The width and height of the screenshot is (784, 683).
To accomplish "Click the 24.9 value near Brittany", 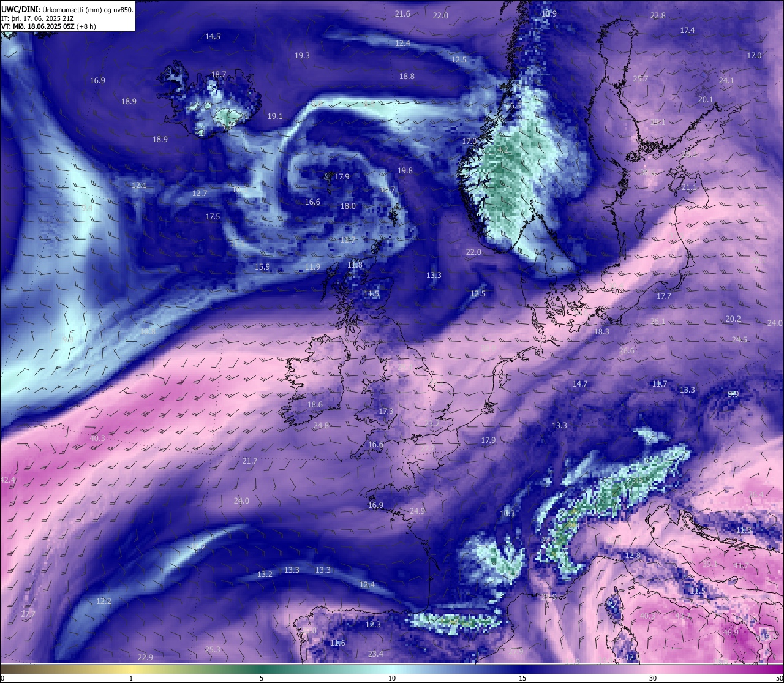I will [417, 511].
